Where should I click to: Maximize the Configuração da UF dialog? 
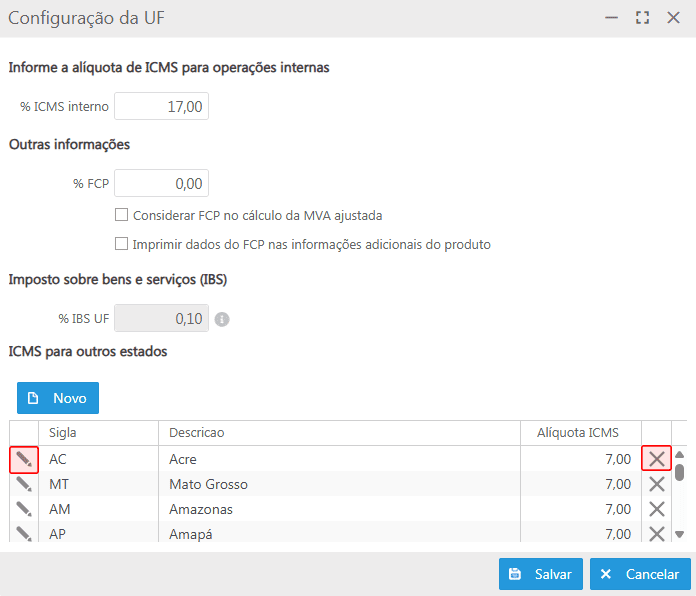pyautogui.click(x=643, y=18)
